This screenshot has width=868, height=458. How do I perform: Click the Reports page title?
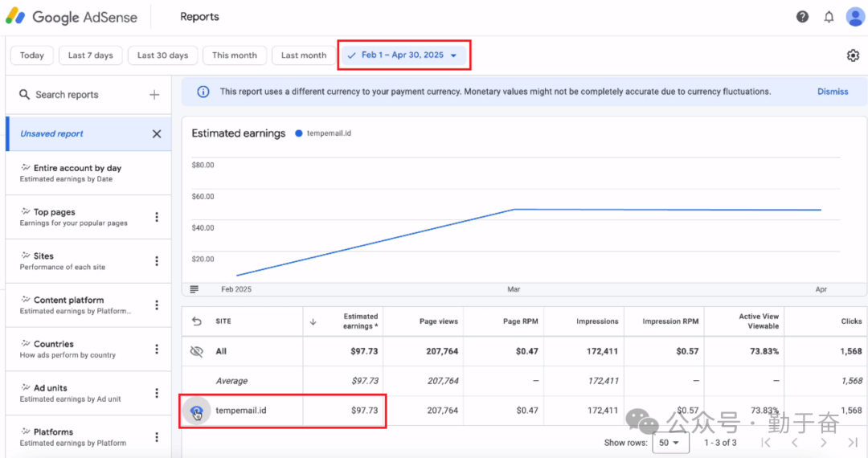pyautogui.click(x=199, y=17)
